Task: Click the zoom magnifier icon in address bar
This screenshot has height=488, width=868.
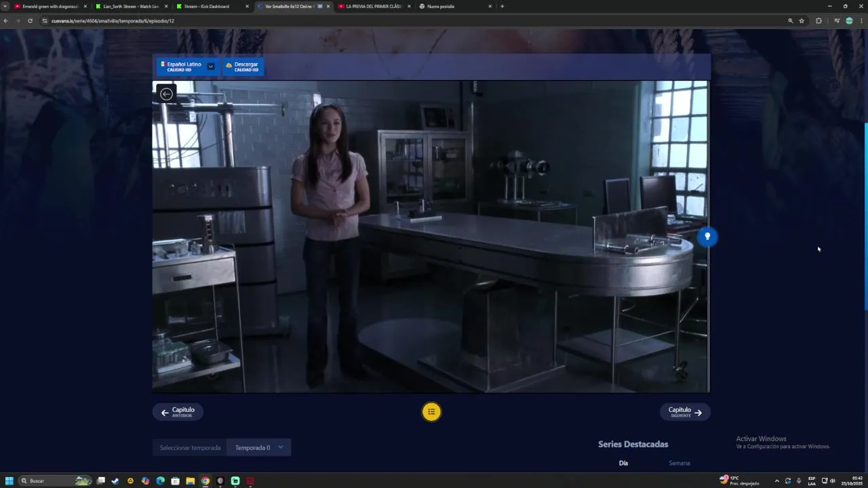Action: click(x=790, y=21)
